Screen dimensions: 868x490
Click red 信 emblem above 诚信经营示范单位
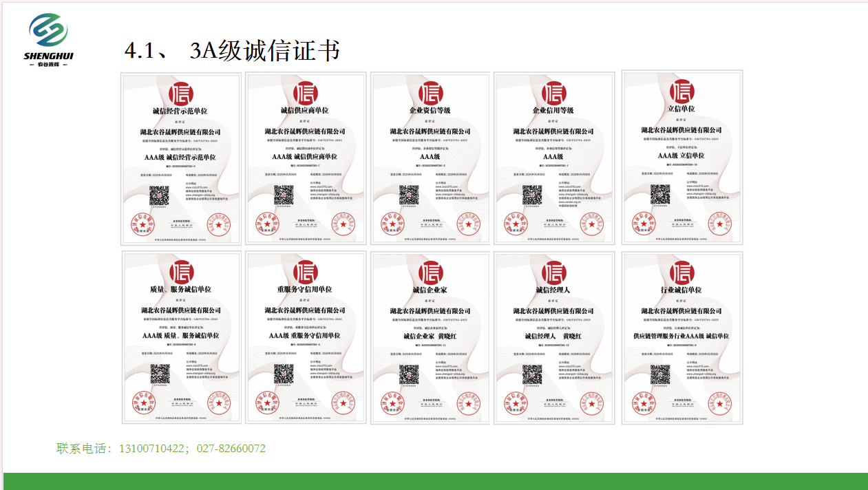(x=181, y=93)
